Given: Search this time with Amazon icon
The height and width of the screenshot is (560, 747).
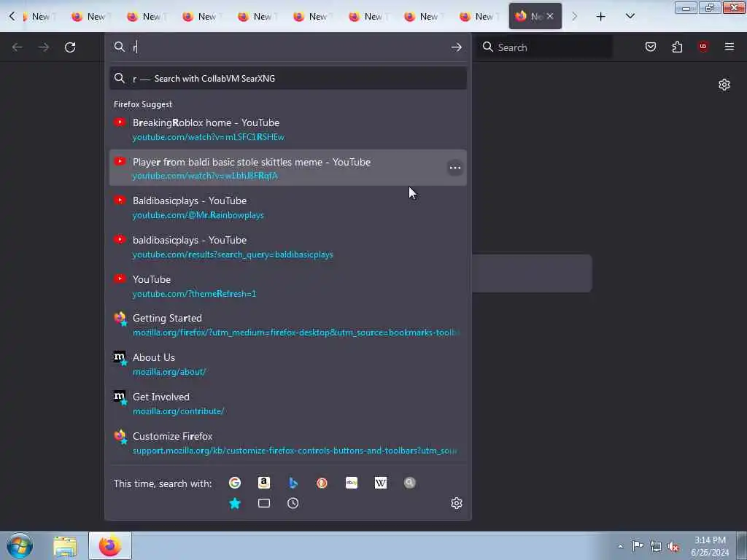Looking at the screenshot, I should (264, 483).
